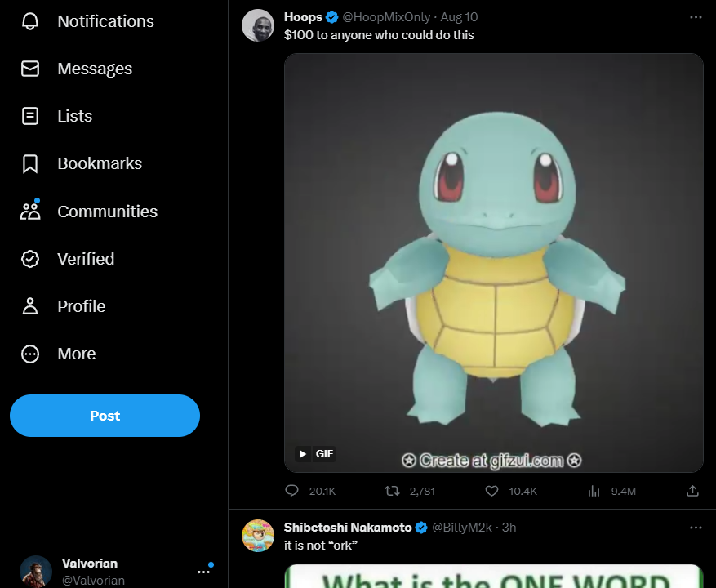Click the 20.1K reply count
The width and height of the screenshot is (716, 588).
click(x=322, y=491)
